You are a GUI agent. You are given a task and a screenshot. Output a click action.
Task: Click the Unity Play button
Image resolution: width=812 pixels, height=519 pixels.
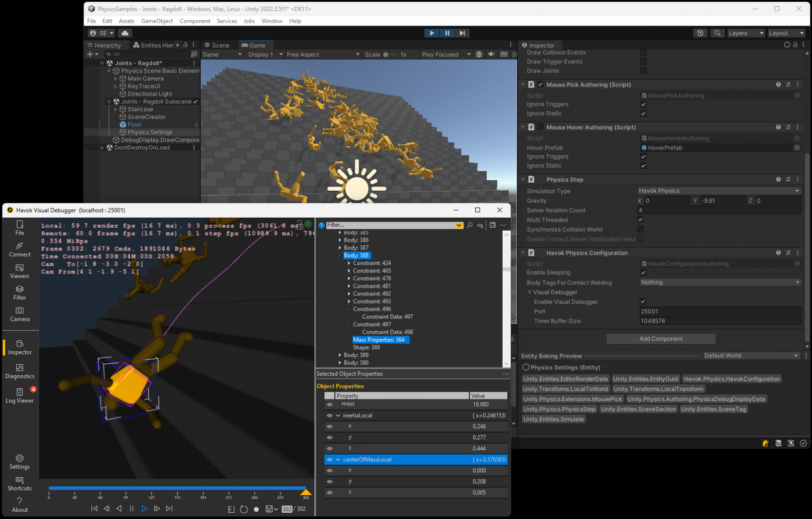click(x=431, y=33)
